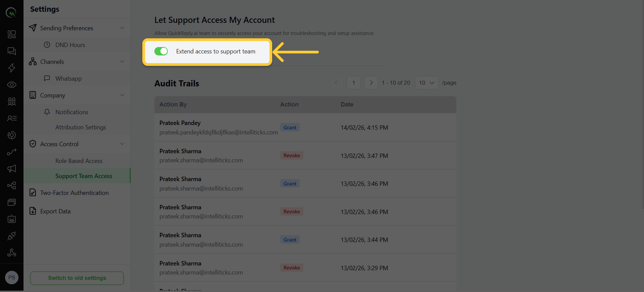Open Two-Factor Authentication settings
644x292 pixels.
pos(74,193)
